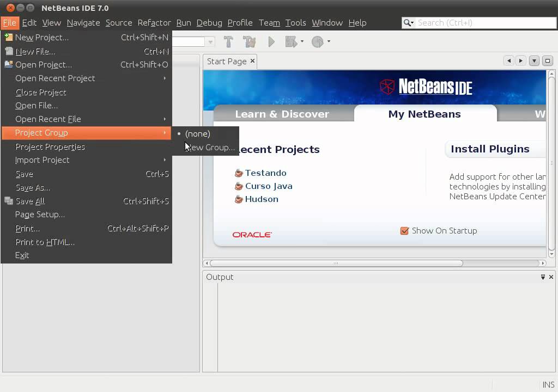Switch to My NetBeans tab
558x392 pixels.
point(424,114)
